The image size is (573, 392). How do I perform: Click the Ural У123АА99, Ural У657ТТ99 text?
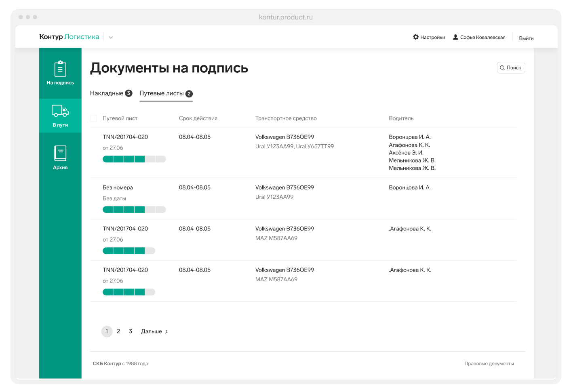click(x=295, y=146)
